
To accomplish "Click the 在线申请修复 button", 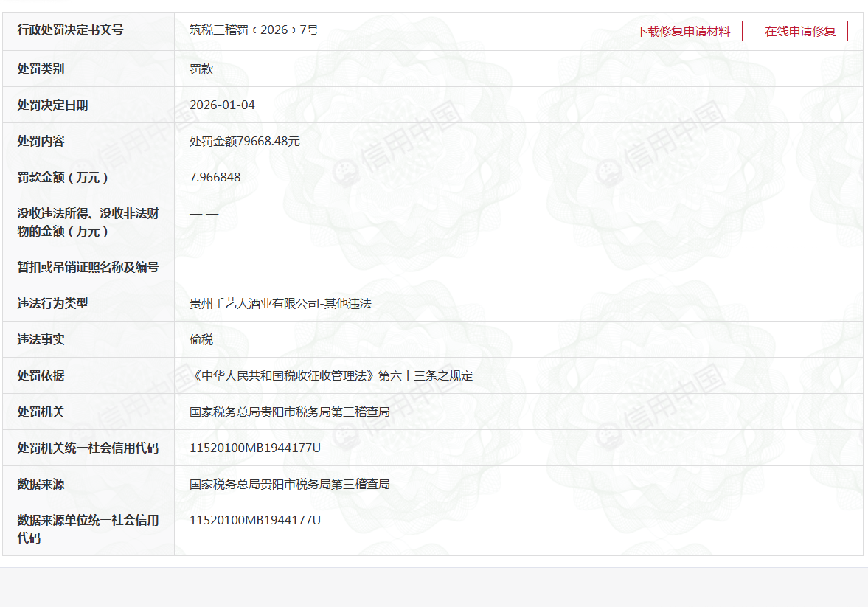I will 800,31.
